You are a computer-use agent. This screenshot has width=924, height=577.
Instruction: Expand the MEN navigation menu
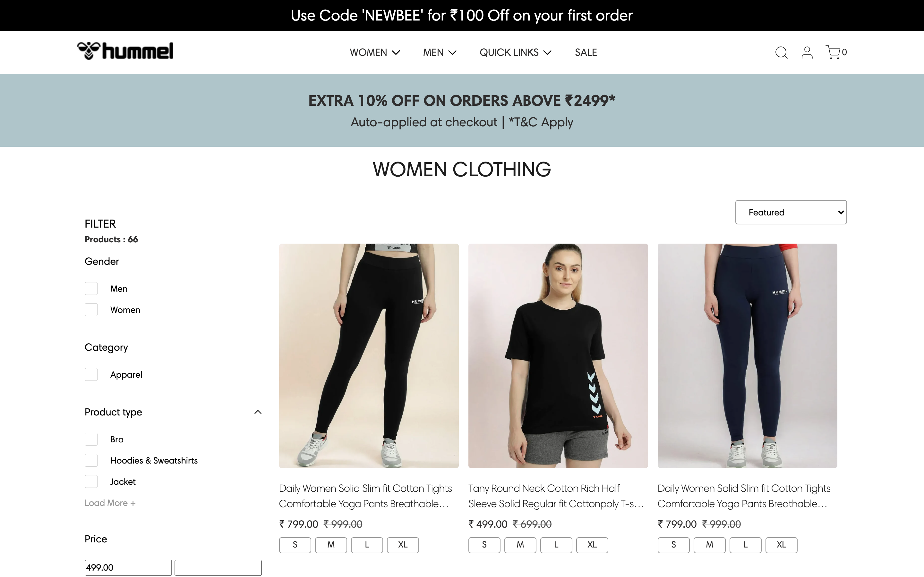coord(440,52)
